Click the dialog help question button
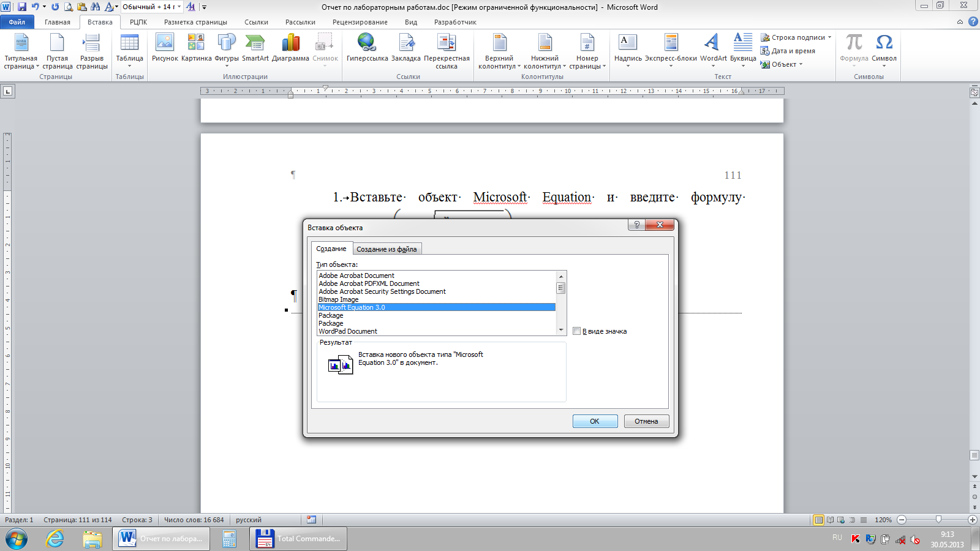 (636, 225)
